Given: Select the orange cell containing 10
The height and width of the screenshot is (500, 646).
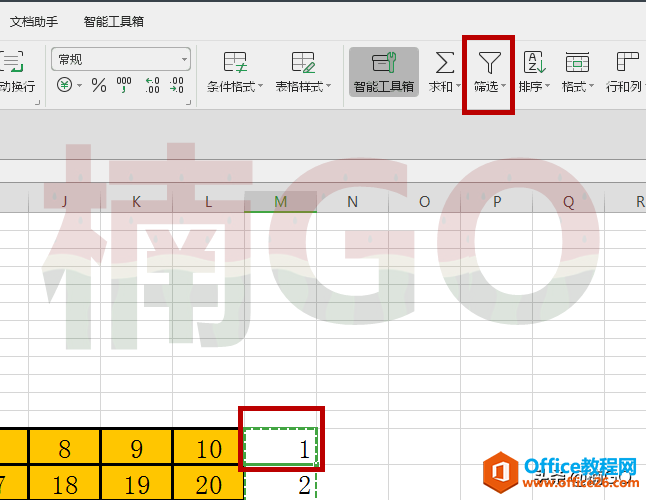Looking at the screenshot, I should click(208, 447).
